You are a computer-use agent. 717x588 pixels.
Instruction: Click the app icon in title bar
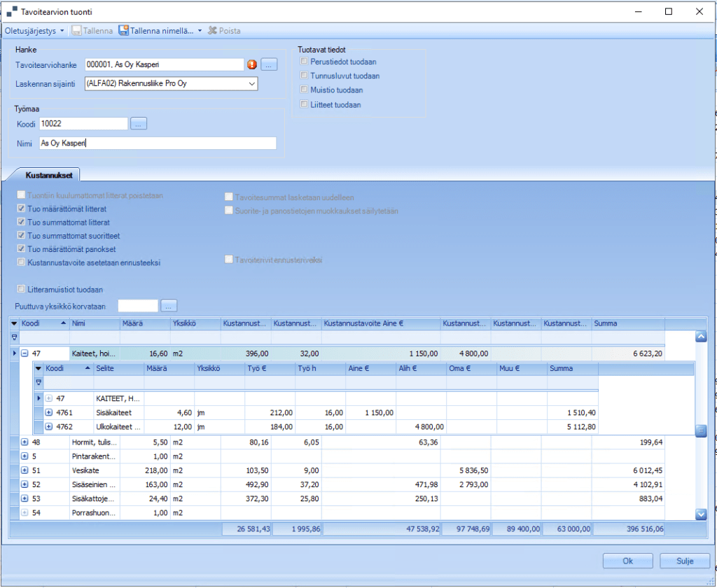pyautogui.click(x=11, y=12)
